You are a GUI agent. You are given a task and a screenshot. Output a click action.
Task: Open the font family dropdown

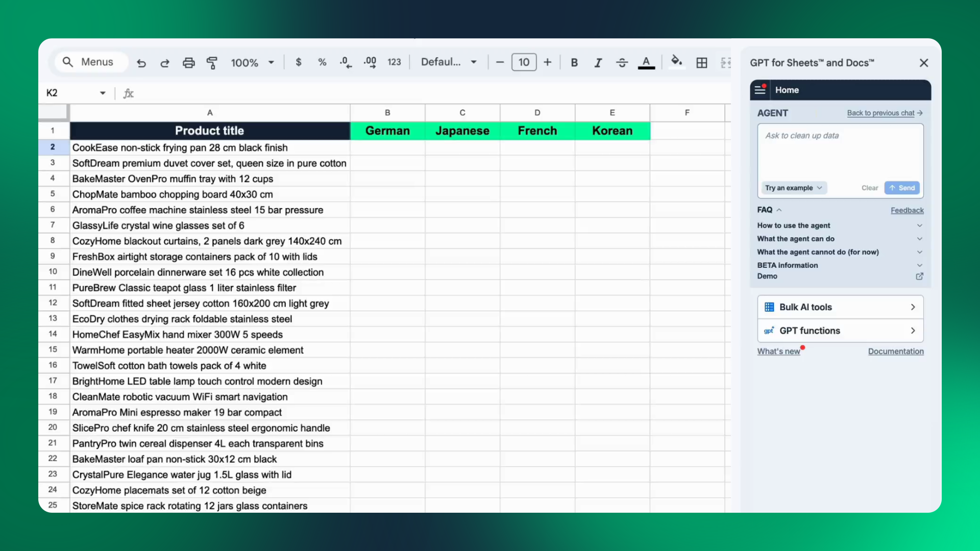pos(449,62)
